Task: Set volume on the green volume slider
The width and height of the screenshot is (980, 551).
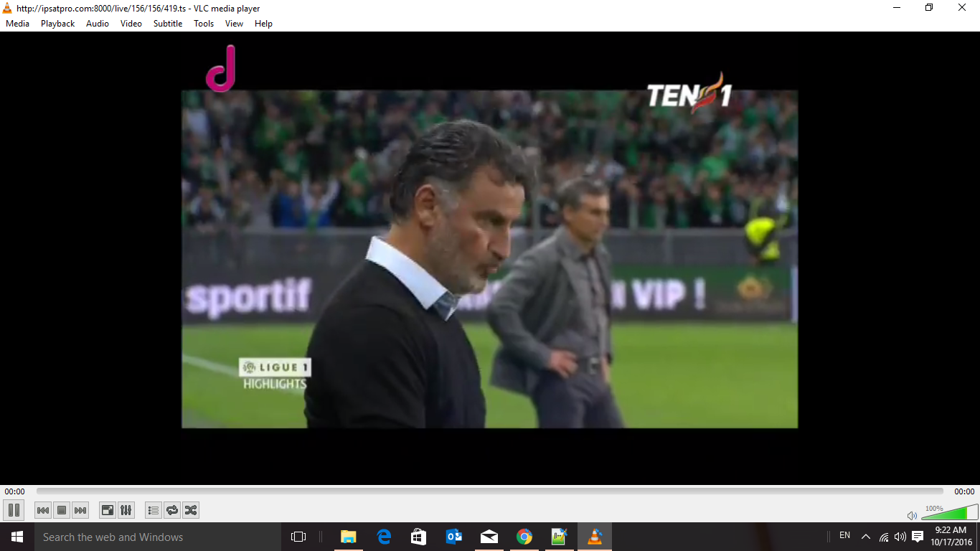Action: pos(949,512)
